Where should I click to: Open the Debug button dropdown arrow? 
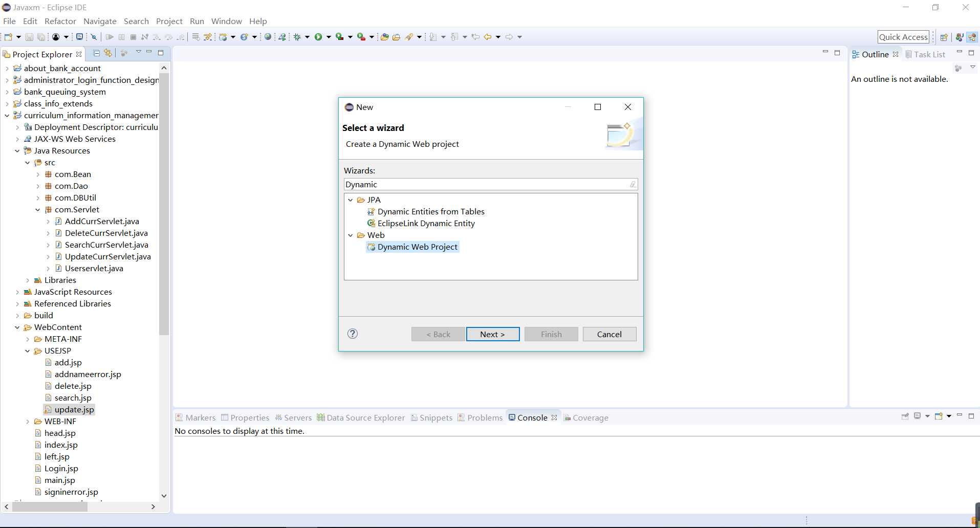coord(307,37)
